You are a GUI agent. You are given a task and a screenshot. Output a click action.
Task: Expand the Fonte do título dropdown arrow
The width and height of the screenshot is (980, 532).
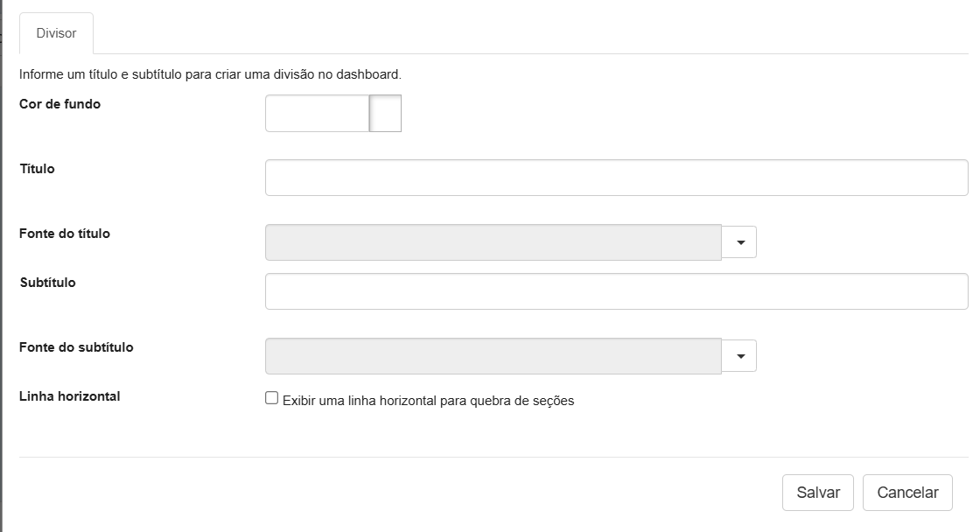pos(739,242)
